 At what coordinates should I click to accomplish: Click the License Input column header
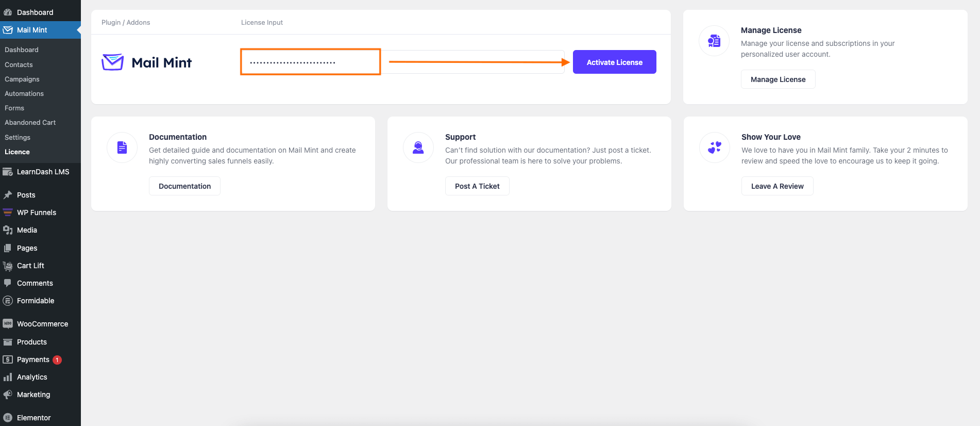point(262,22)
